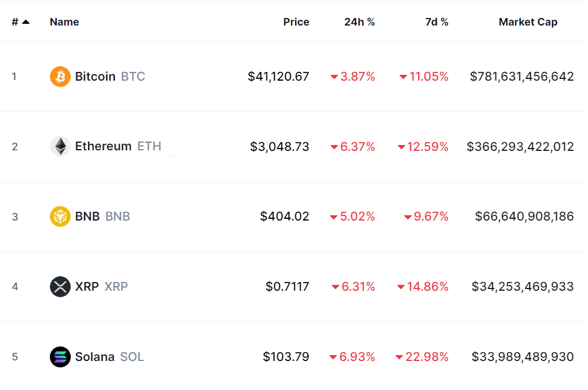Click the Solana gradient logo icon
The width and height of the screenshot is (588, 390).
point(60,356)
